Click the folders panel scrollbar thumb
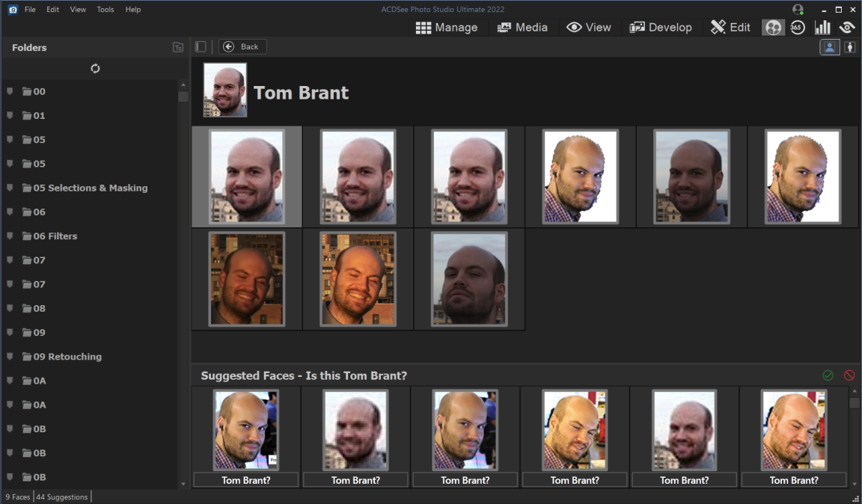This screenshot has width=862, height=504. 183,96
